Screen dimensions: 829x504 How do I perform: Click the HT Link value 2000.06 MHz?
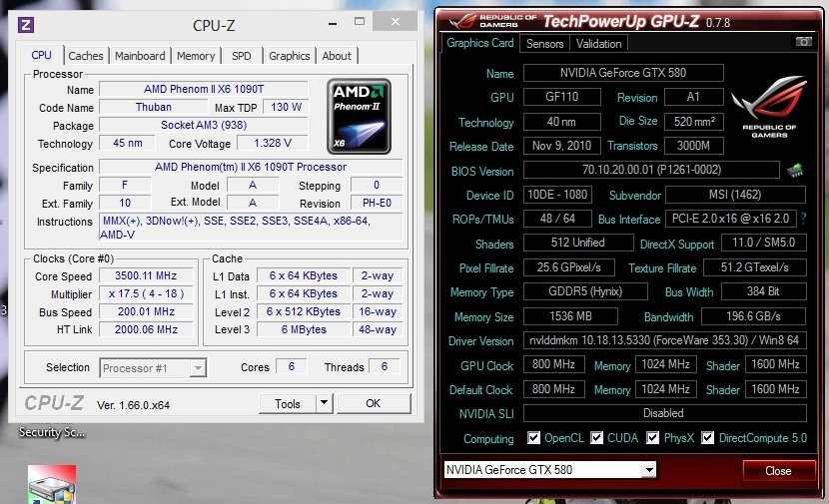click(146, 329)
